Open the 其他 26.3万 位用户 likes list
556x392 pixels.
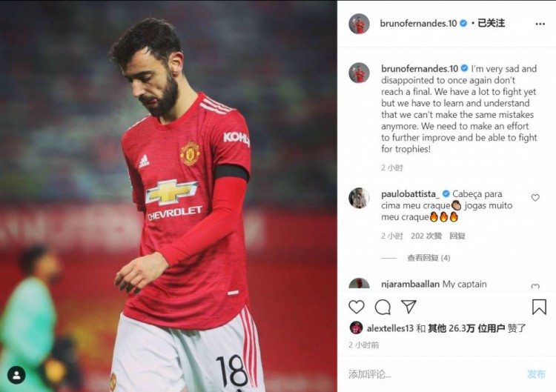click(x=466, y=328)
